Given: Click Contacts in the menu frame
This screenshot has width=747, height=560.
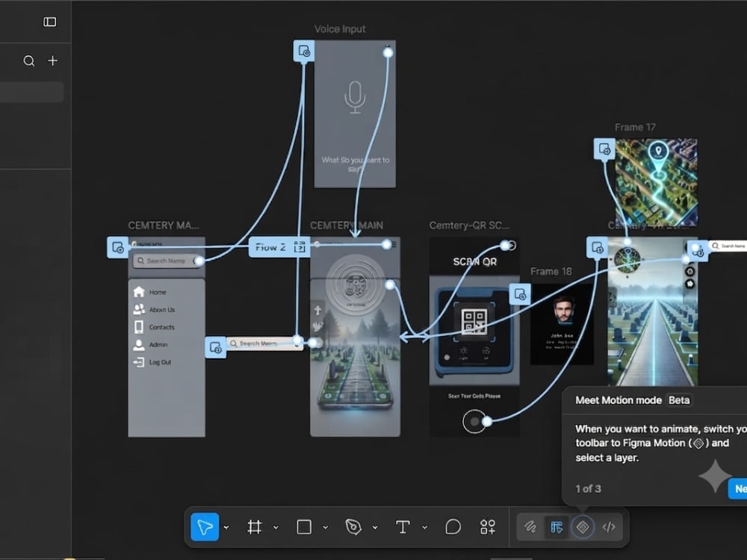Looking at the screenshot, I should (x=162, y=327).
